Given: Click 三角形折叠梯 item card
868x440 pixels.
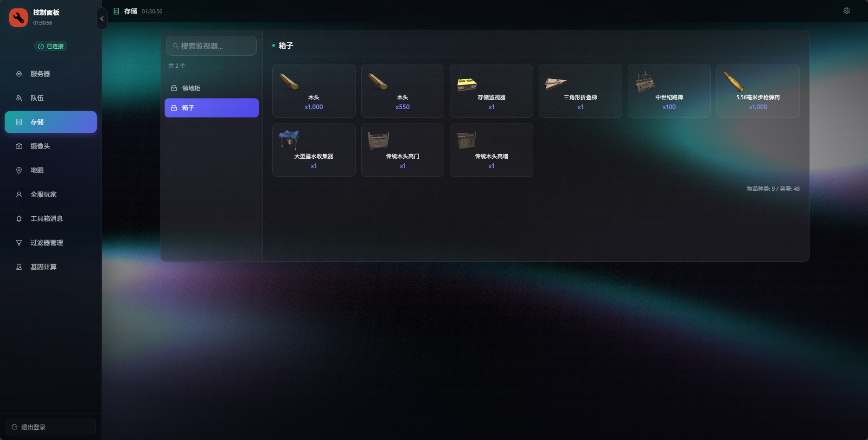Looking at the screenshot, I should point(581,91).
